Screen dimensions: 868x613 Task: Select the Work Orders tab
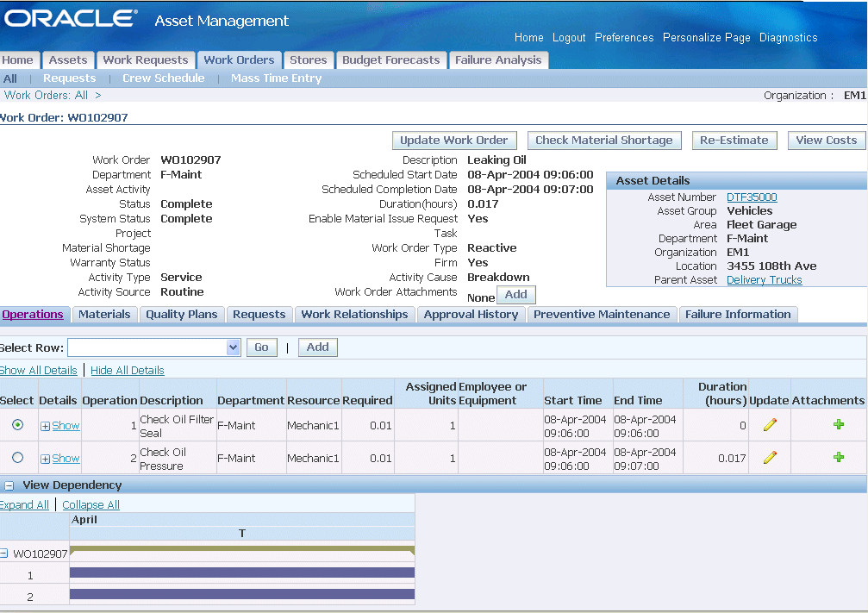click(x=239, y=59)
